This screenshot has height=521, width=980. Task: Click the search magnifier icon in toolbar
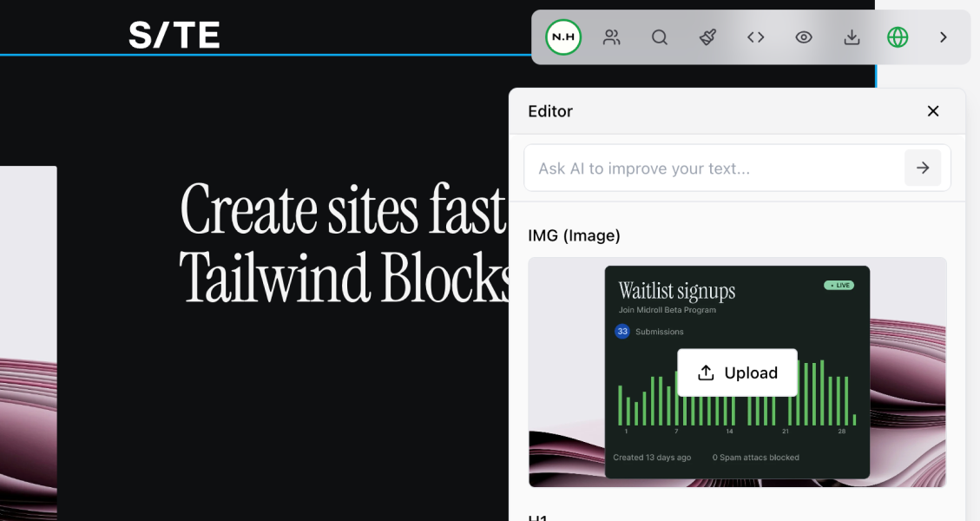660,37
